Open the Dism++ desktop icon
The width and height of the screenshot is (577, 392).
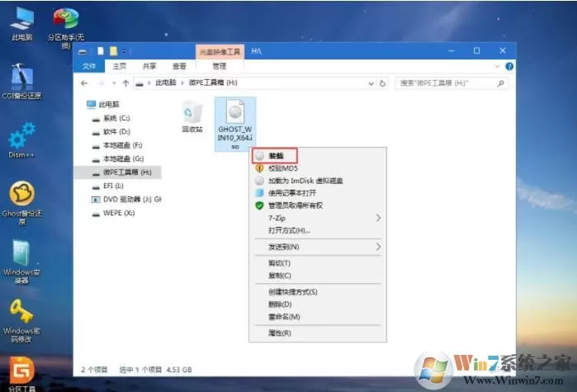pos(21,140)
